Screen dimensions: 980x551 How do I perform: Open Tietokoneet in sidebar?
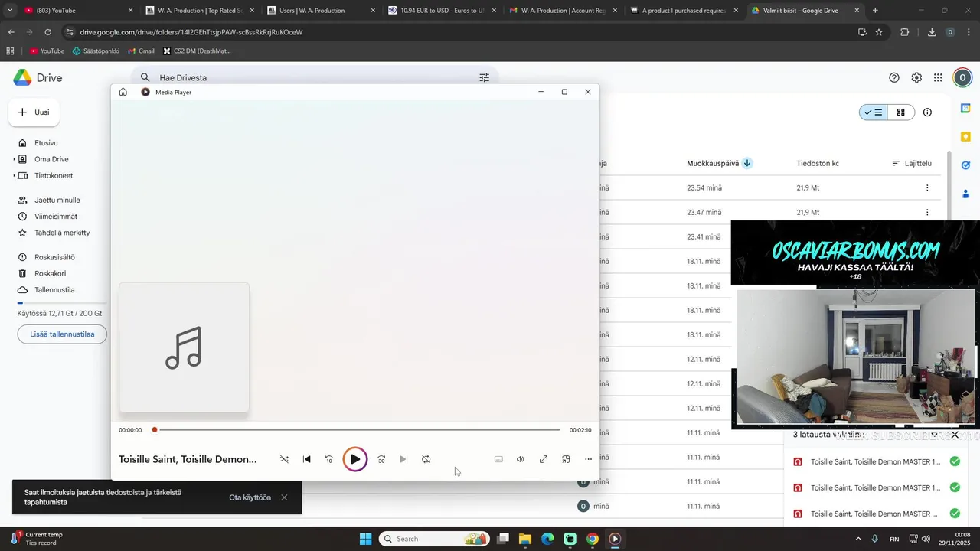pos(54,175)
